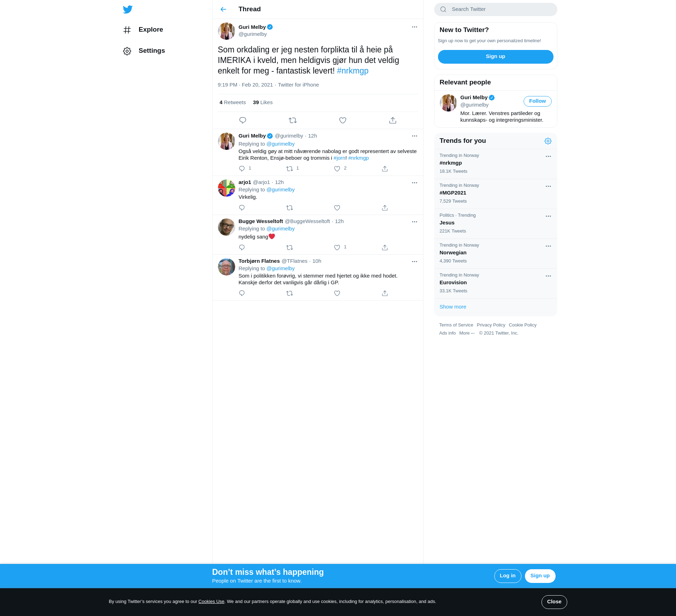
Task: Open options for #nrkmgp trend
Action: 548,157
